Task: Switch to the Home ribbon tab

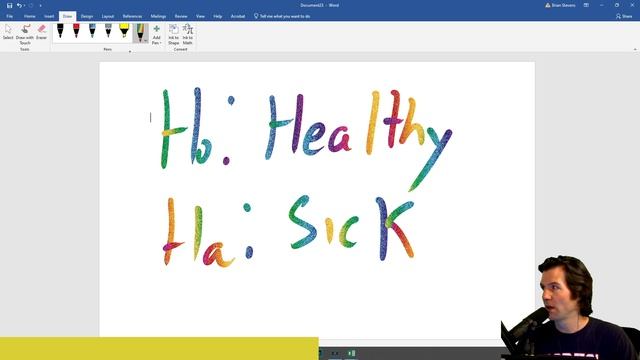Action: pos(29,16)
